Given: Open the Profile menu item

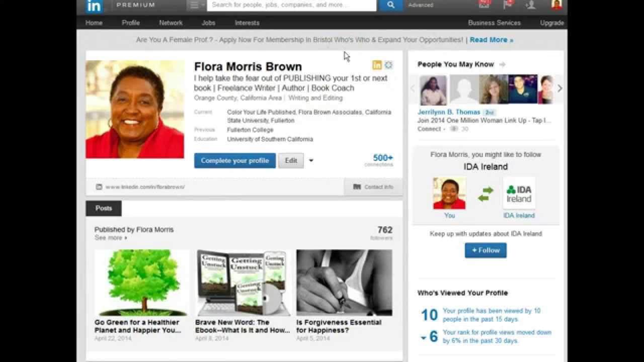Looking at the screenshot, I should 131,23.
